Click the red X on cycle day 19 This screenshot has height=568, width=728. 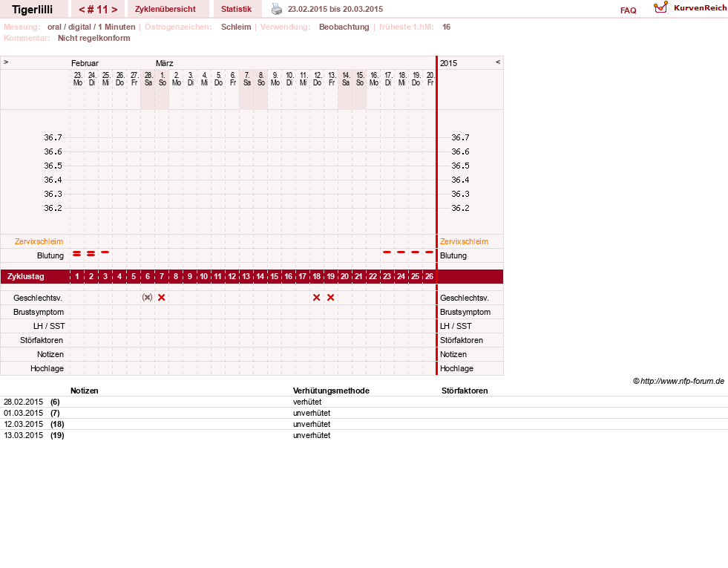pos(330,298)
